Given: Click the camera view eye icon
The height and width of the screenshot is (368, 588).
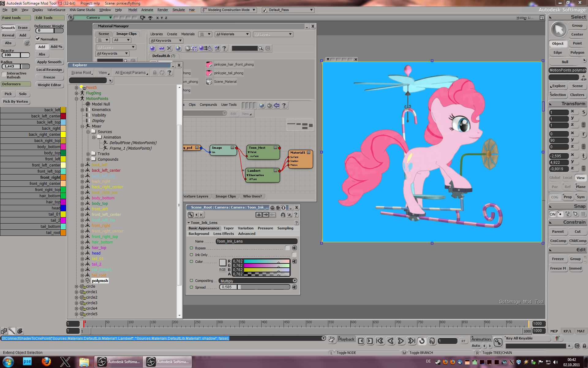Looking at the screenshot, I should (x=150, y=18).
